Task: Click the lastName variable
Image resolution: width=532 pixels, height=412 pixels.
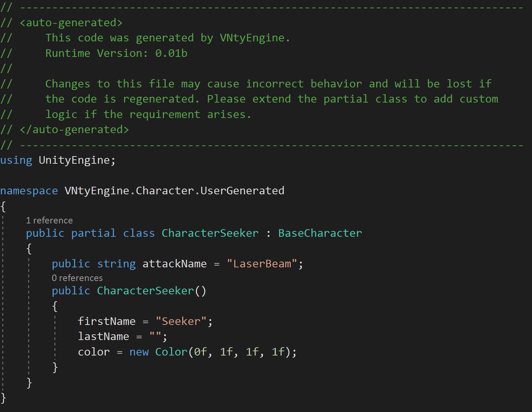Action: click(x=103, y=336)
